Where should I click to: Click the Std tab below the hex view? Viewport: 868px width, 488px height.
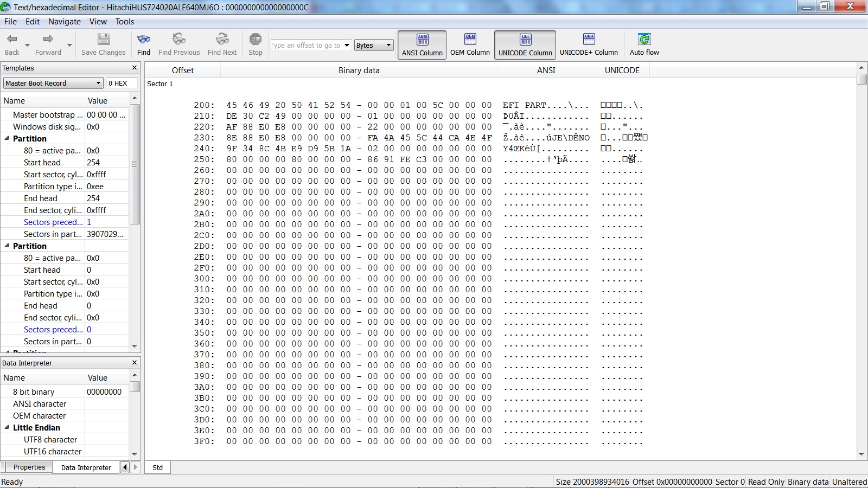(x=157, y=467)
